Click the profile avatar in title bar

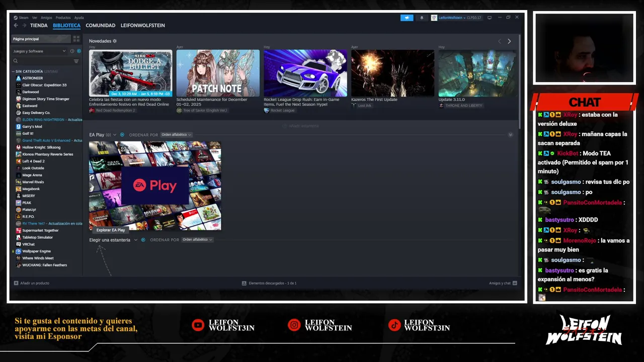coord(434,18)
